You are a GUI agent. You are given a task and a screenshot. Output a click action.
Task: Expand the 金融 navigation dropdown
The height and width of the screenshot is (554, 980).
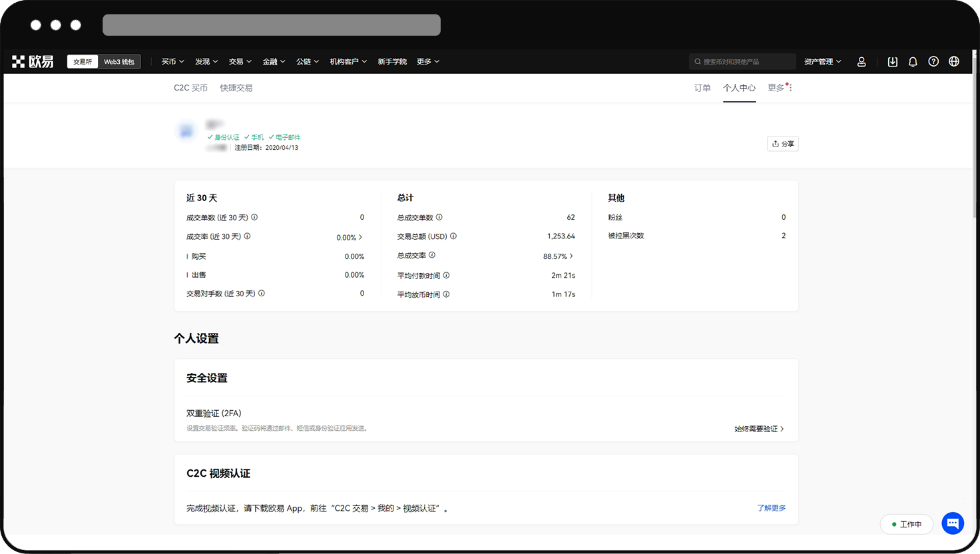click(x=273, y=61)
